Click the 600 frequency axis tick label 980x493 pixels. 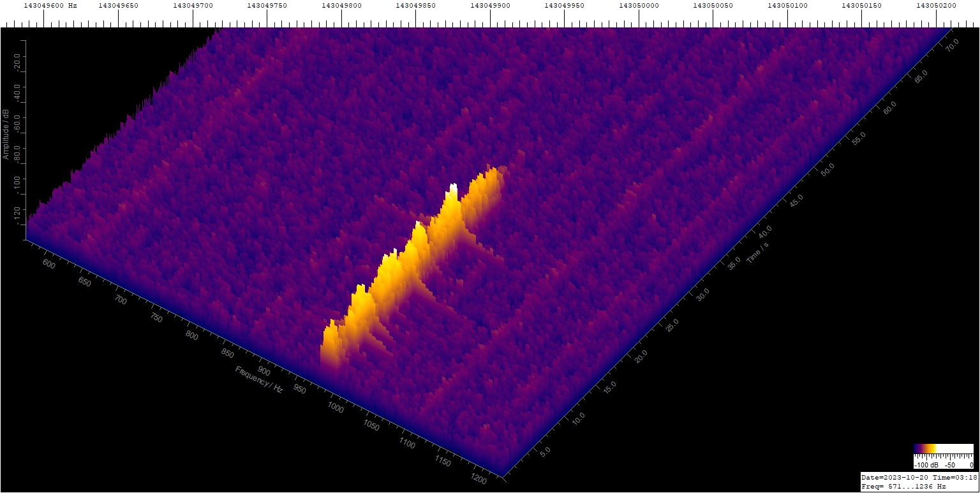pos(49,265)
